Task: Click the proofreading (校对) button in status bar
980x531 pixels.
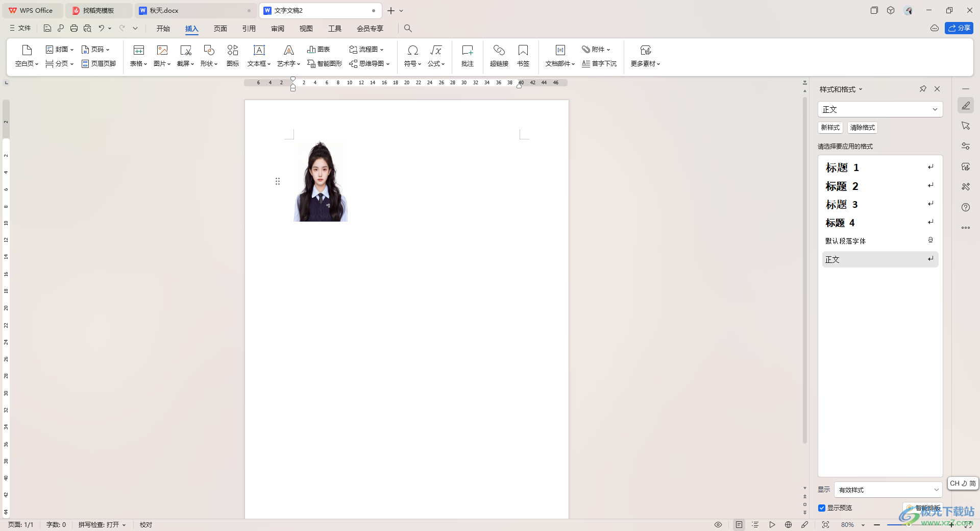Action: [146, 525]
